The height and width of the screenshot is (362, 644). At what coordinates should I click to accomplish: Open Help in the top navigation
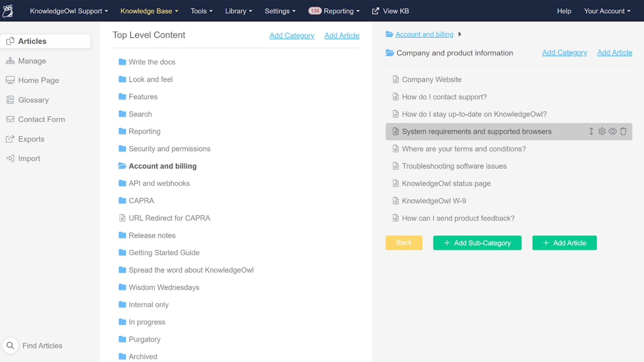564,11
